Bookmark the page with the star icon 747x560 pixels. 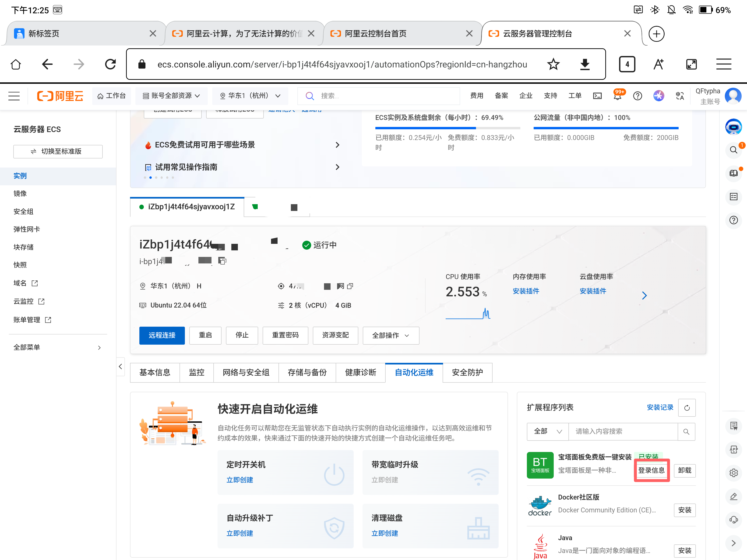tap(553, 64)
